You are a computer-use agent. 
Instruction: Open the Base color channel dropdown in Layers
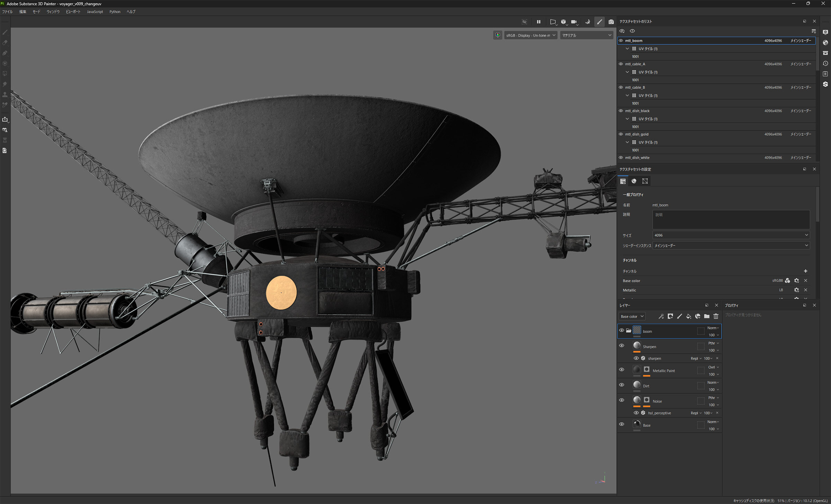coord(632,316)
